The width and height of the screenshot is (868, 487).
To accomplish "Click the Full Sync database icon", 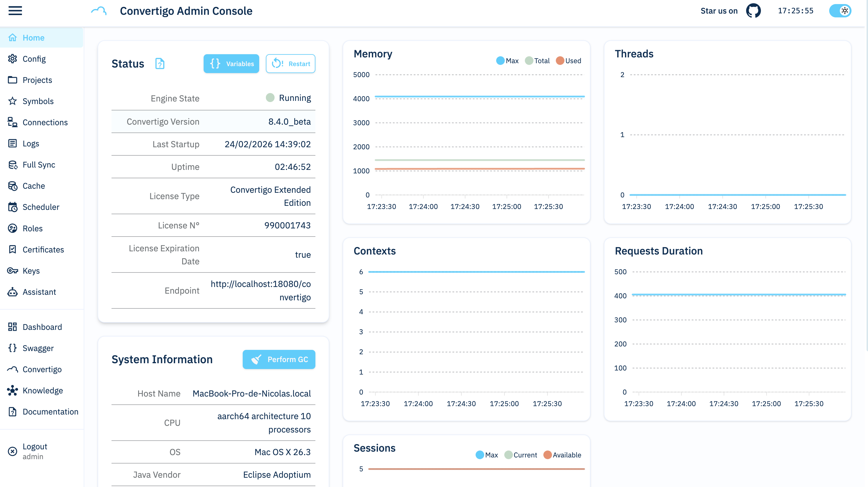I will coord(12,165).
